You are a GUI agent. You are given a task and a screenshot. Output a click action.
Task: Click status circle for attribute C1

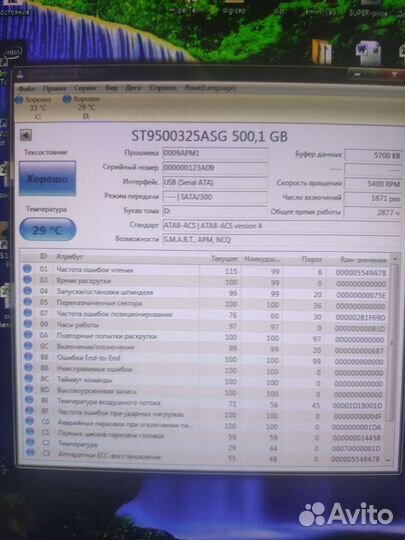tap(30, 431)
